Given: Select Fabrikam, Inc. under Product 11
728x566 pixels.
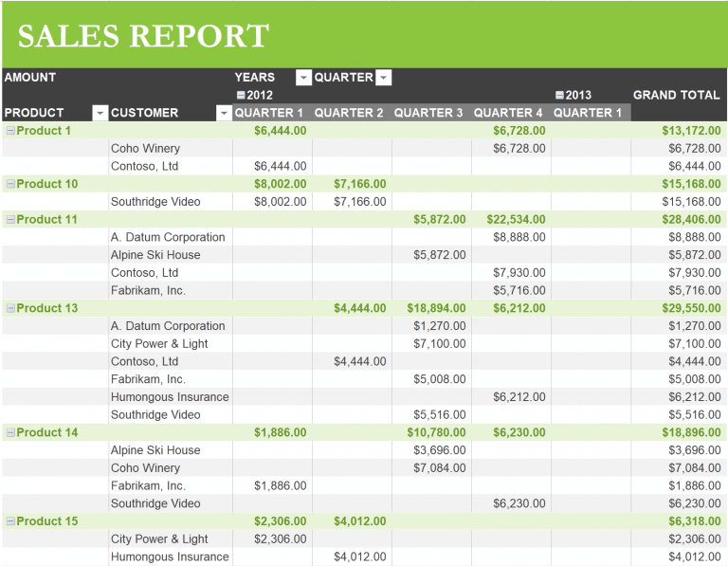Looking at the screenshot, I should pyautogui.click(x=148, y=291).
